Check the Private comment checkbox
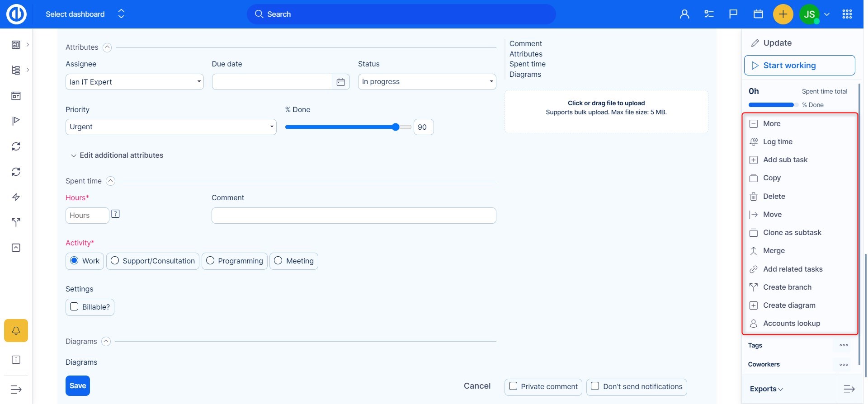The height and width of the screenshot is (404, 868). pos(513,386)
